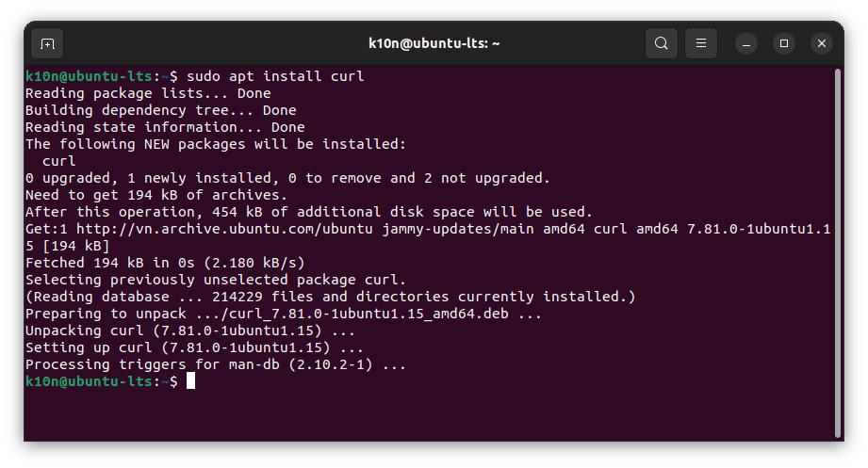Image resolution: width=868 pixels, height=468 pixels.
Task: Click the cursor block at the last prompt
Action: coord(190,381)
